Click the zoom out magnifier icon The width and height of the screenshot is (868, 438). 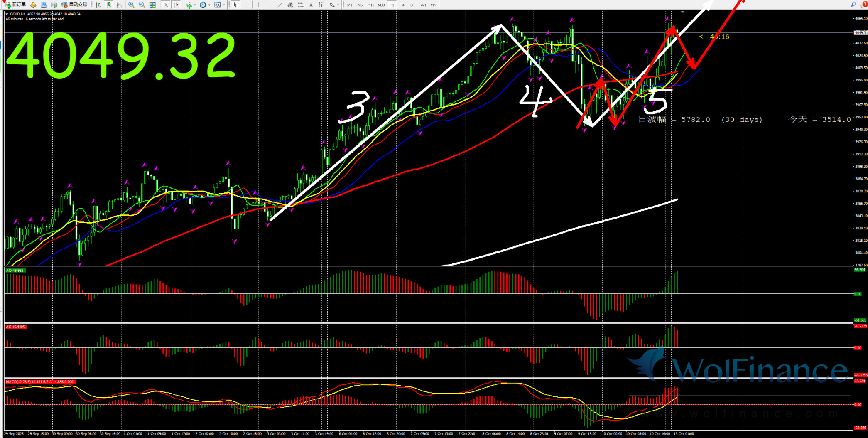pos(142,5)
